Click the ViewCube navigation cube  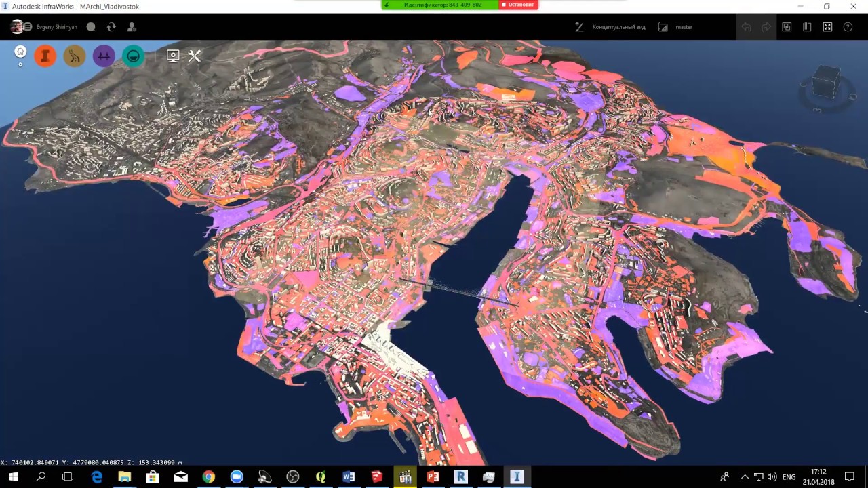pos(826,83)
